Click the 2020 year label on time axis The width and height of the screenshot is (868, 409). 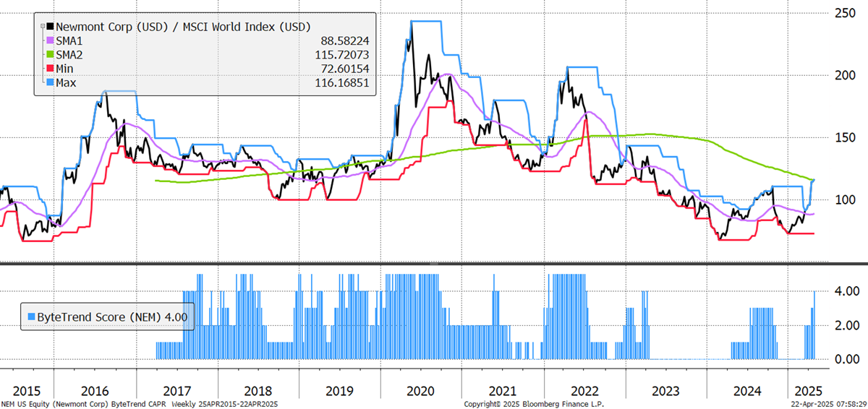(421, 391)
